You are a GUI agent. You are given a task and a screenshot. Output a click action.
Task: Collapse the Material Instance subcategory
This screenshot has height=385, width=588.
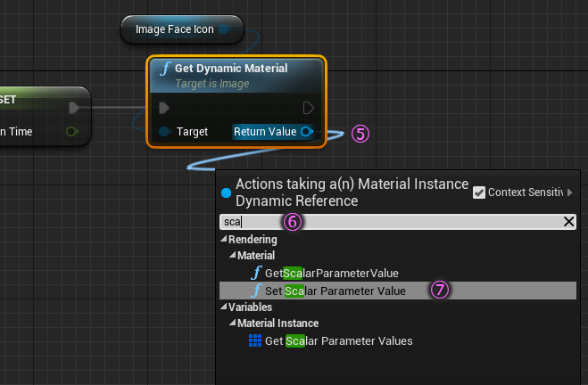coord(232,324)
